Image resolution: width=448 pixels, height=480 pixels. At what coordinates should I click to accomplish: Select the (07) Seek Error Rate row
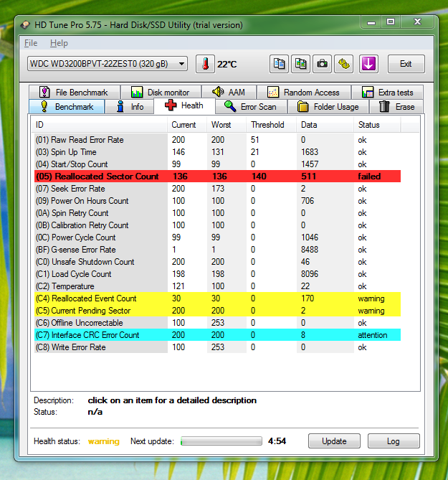pyautogui.click(x=217, y=189)
